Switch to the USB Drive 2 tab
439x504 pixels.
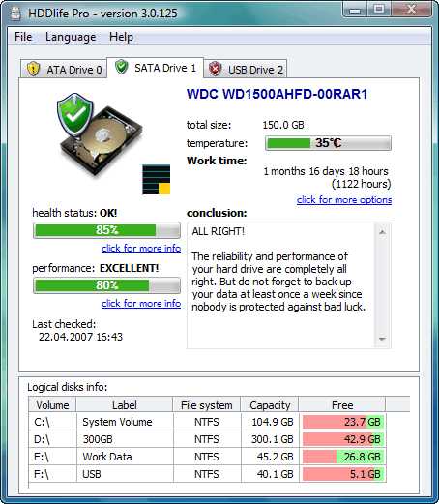pyautogui.click(x=246, y=69)
